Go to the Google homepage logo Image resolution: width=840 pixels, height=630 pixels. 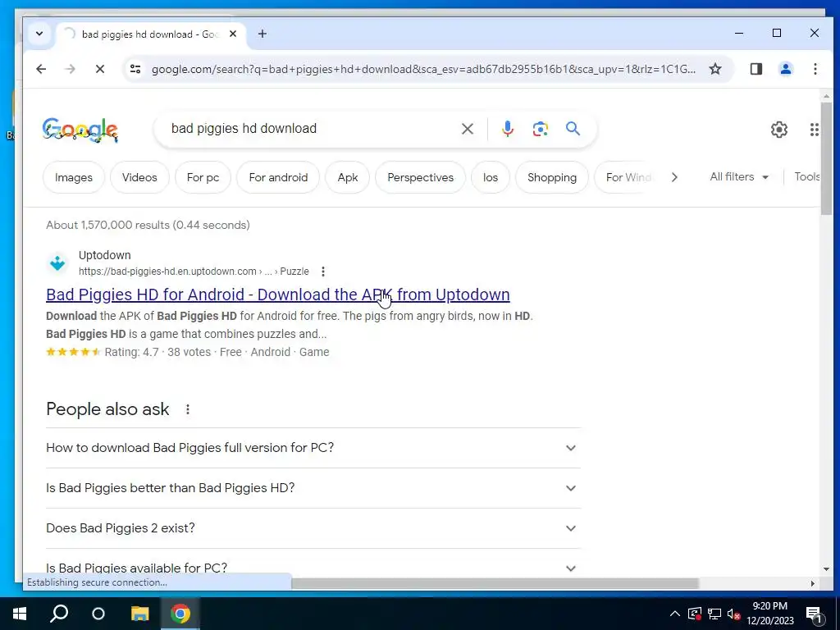(x=80, y=130)
